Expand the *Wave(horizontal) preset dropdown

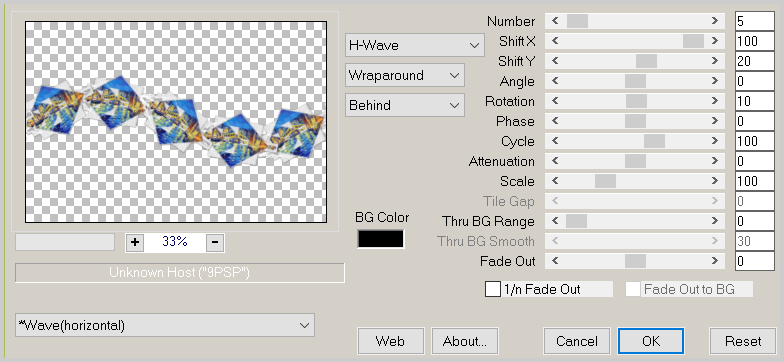coord(164,326)
